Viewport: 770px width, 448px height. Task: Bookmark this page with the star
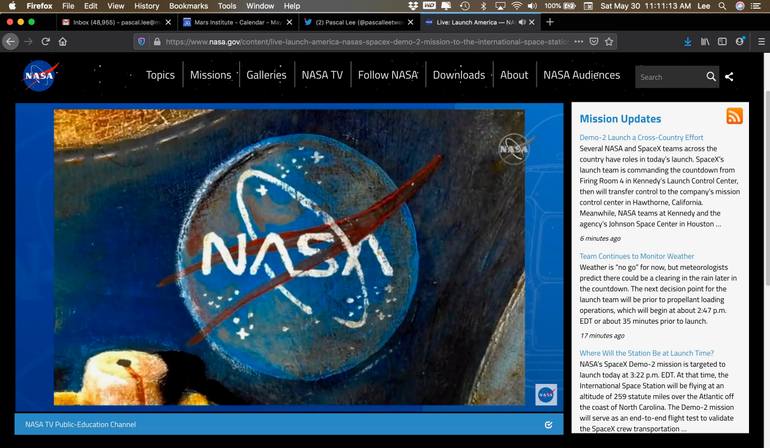pos(609,42)
